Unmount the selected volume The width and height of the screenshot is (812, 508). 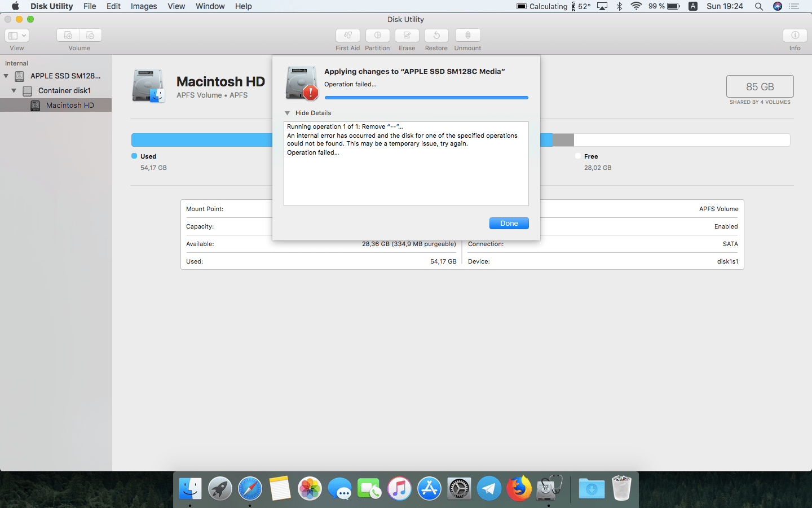coord(467,36)
